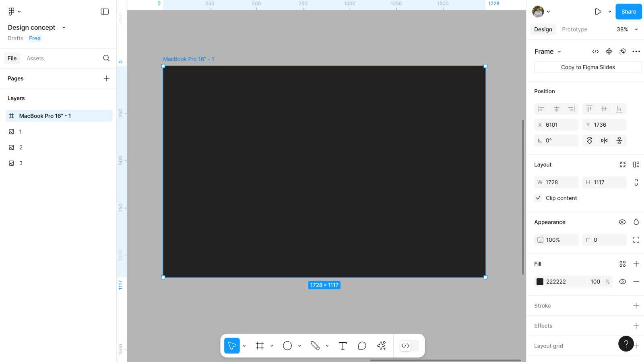Image resolution: width=644 pixels, height=362 pixels.
Task: Hide the 222222 fill with eye icon
Action: (x=622, y=282)
